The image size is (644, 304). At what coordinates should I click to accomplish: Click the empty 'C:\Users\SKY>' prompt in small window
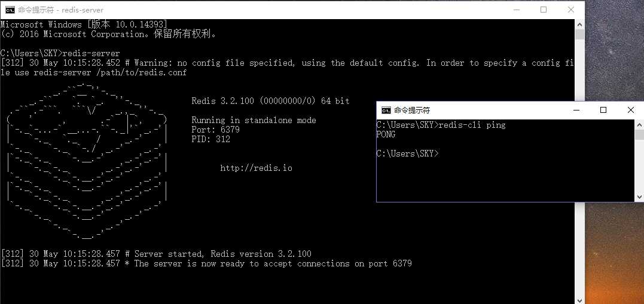point(407,154)
